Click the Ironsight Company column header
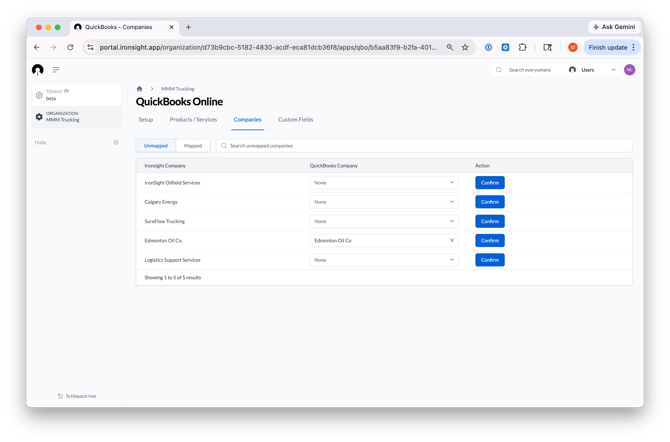 [165, 166]
